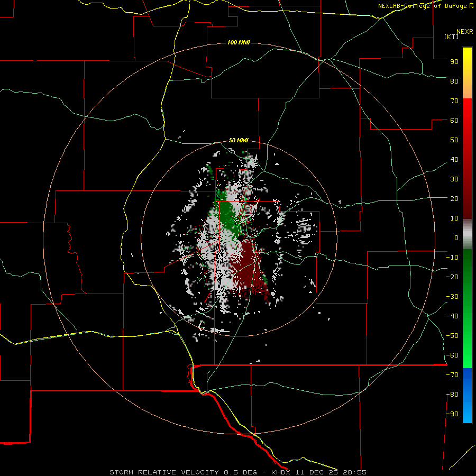Select the -40 value on the velocity scale
Image resolution: width=476 pixels, height=476 pixels.
coord(452,316)
